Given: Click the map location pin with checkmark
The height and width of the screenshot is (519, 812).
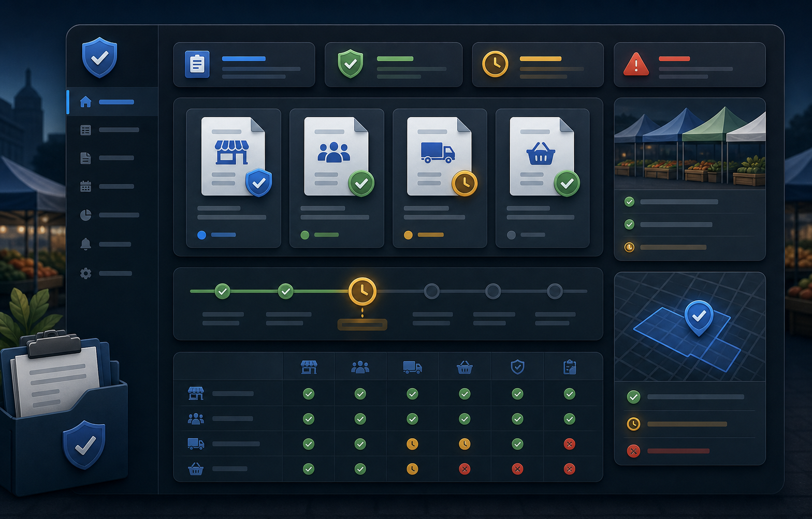Looking at the screenshot, I should coord(699,317).
